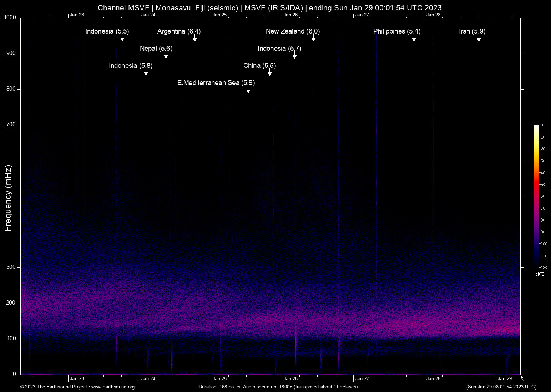Open the www.earthsound.org link in the footer
Image resolution: width=551 pixels, height=392 pixels.
tap(113, 387)
